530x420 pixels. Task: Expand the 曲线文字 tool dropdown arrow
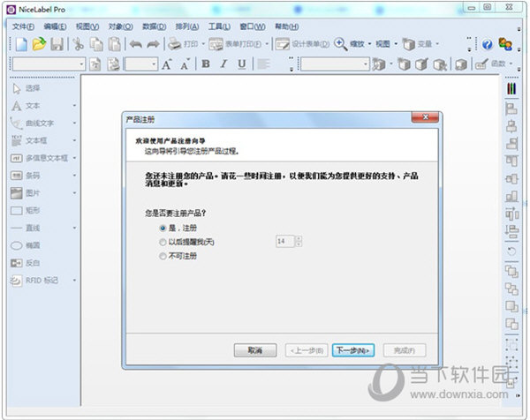coord(74,124)
